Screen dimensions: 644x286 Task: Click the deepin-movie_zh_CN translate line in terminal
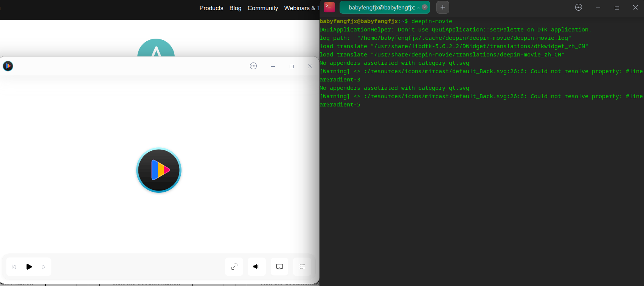pyautogui.click(x=442, y=55)
